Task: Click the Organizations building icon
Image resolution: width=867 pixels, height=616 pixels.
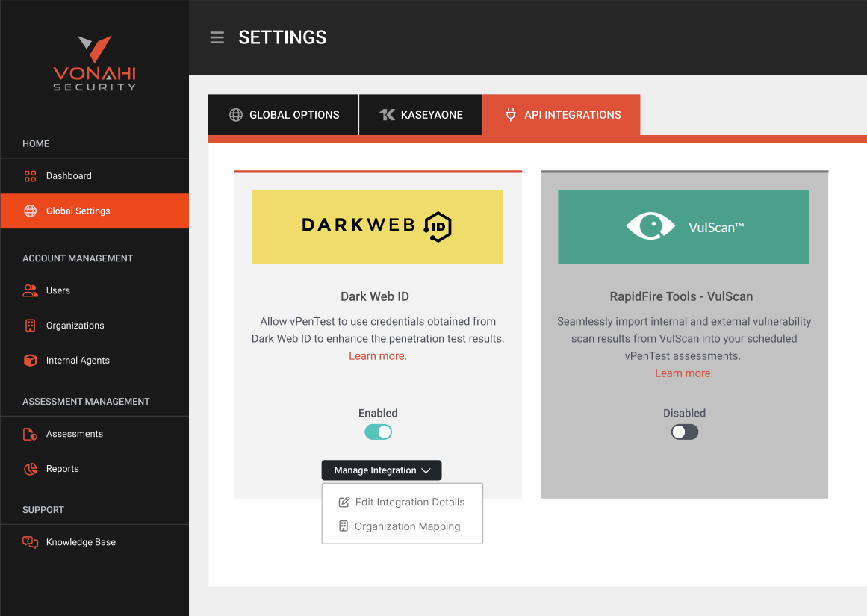Action: (31, 326)
